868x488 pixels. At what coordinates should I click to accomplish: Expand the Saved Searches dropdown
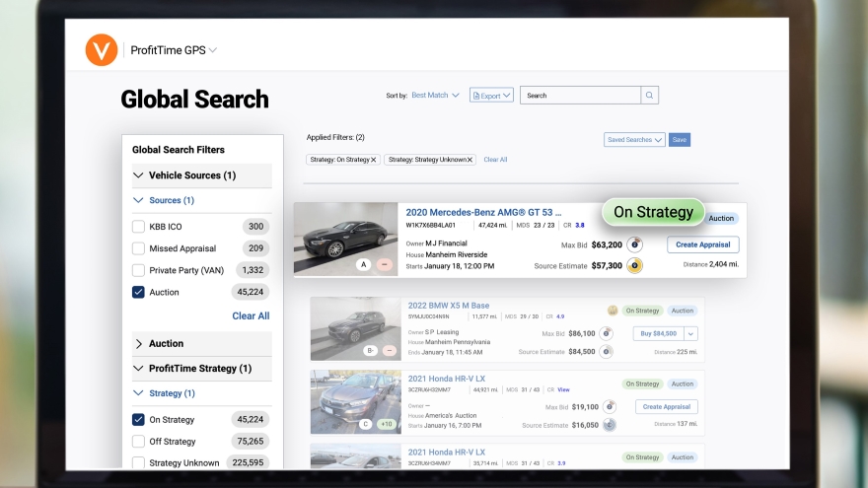(634, 140)
